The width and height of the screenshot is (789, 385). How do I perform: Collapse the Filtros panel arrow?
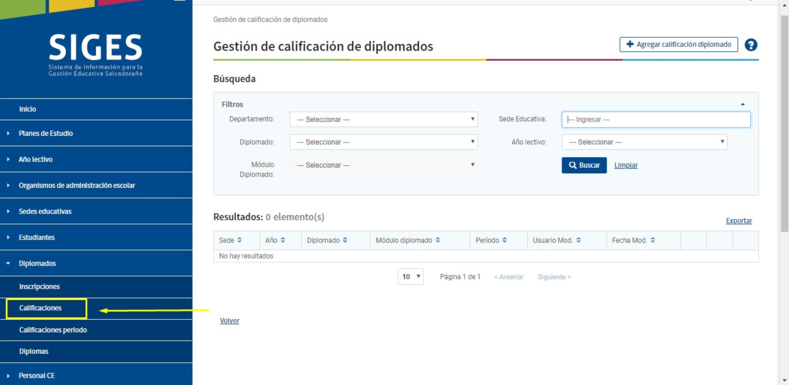pos(743,104)
